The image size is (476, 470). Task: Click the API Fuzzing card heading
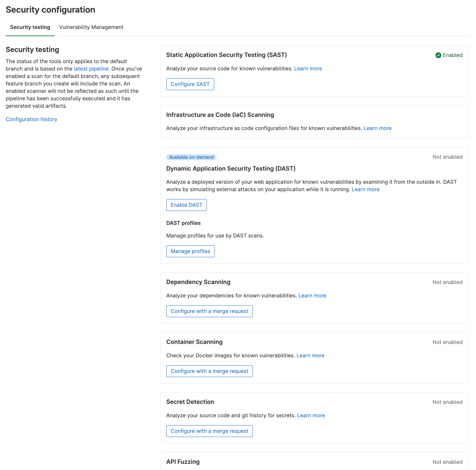tap(183, 462)
